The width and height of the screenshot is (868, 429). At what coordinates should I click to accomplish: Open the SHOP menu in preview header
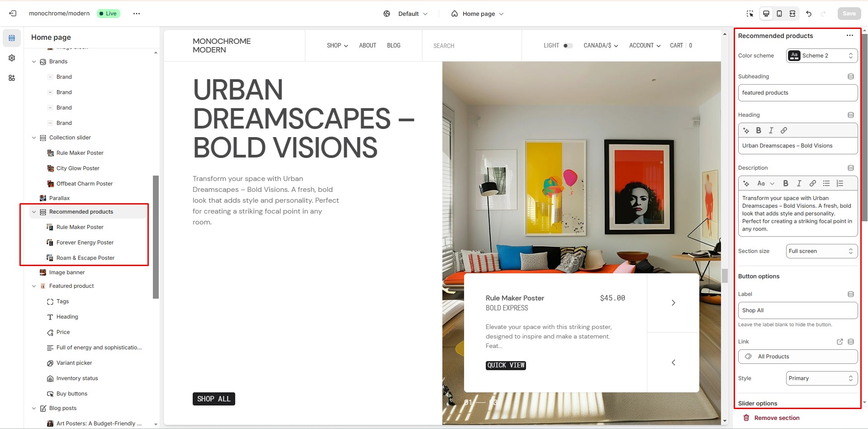[337, 46]
